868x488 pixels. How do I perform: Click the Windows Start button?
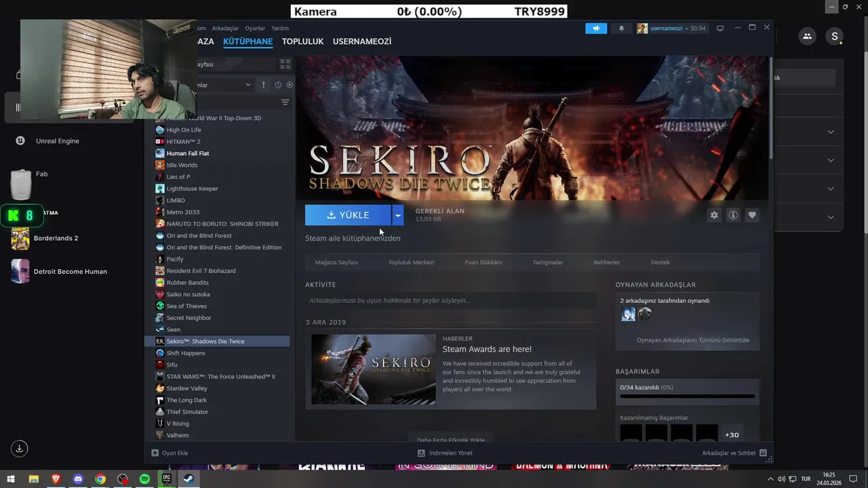(x=11, y=479)
